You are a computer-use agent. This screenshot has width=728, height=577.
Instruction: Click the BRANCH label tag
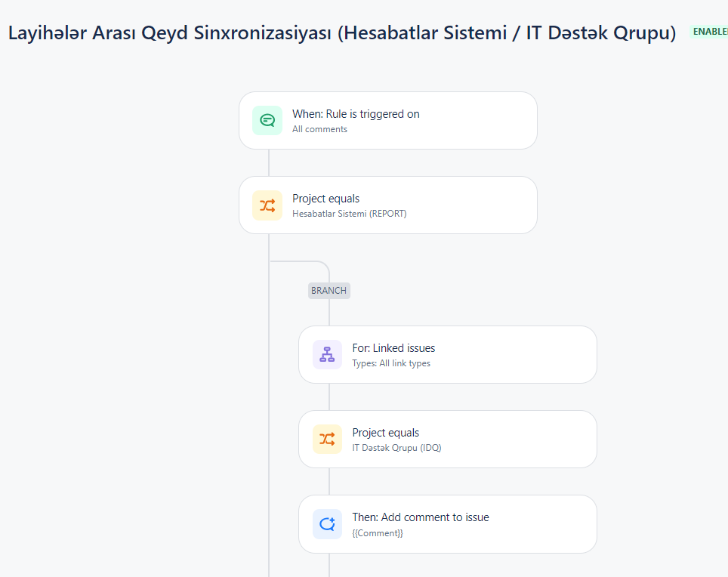(329, 291)
